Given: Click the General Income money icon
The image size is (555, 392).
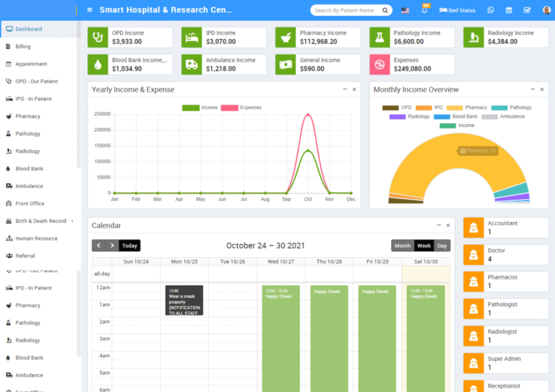Looking at the screenshot, I should coord(285,64).
